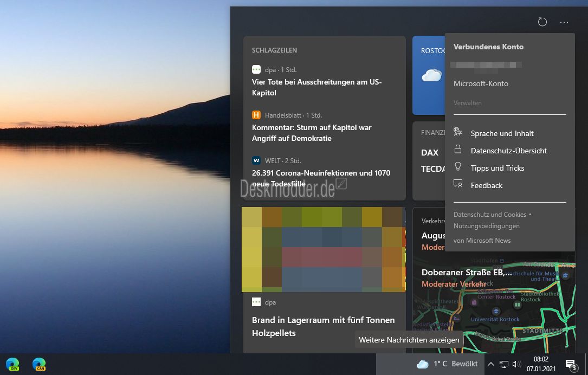This screenshot has height=375, width=588.
Task: Open the three-dots options menu
Action: tap(564, 23)
